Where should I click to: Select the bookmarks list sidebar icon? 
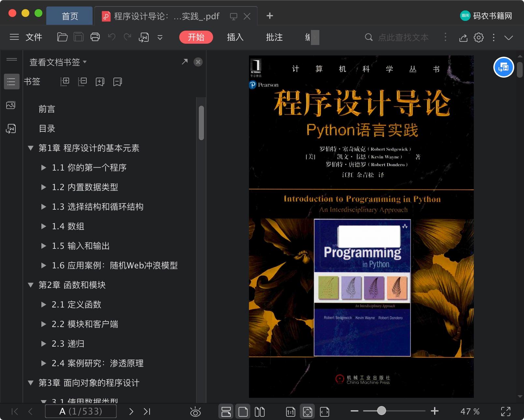pos(11,82)
